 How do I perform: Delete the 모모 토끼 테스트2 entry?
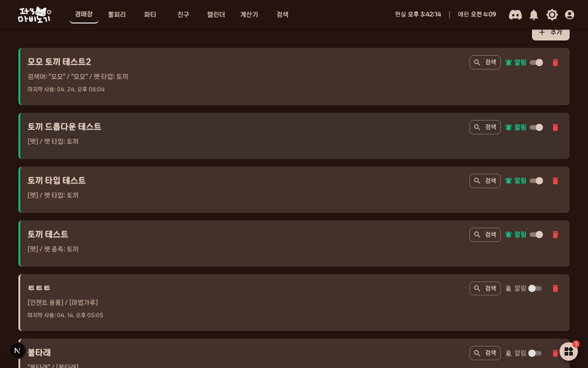(555, 63)
